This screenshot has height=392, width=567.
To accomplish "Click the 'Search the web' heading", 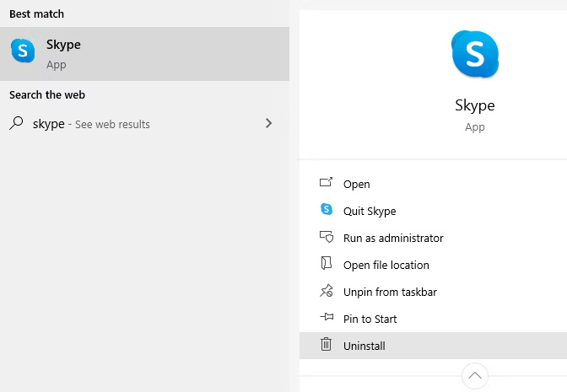I will click(x=47, y=94).
